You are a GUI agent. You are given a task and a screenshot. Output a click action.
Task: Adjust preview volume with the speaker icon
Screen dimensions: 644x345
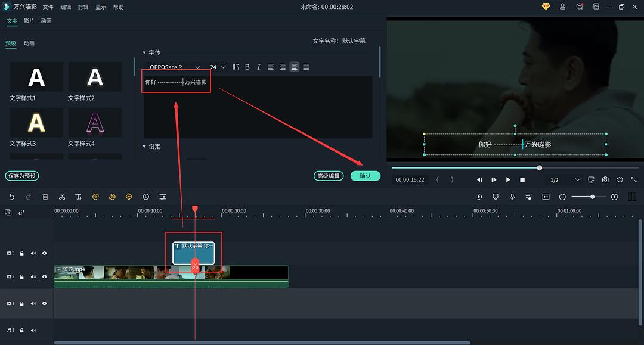point(620,180)
